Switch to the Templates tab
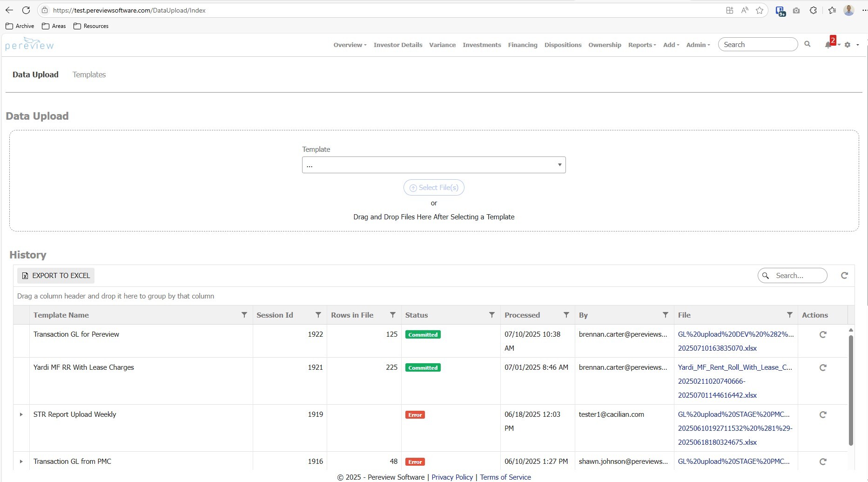The height and width of the screenshot is (482, 868). [x=89, y=75]
